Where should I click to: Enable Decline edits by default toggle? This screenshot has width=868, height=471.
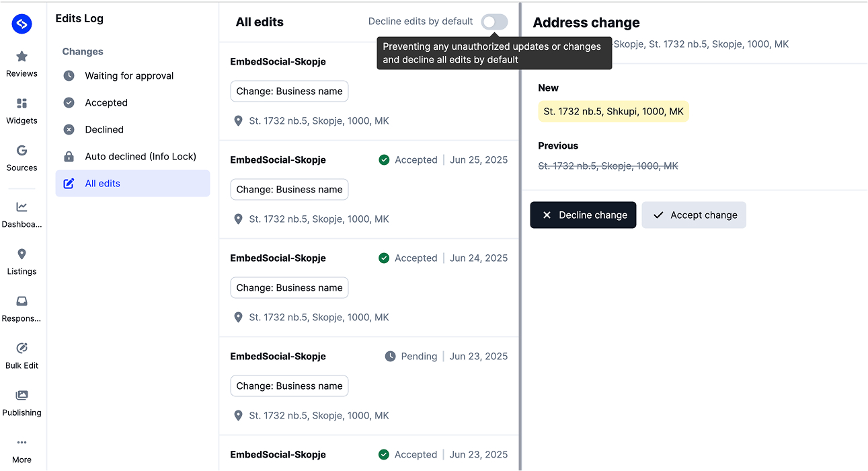pos(494,22)
